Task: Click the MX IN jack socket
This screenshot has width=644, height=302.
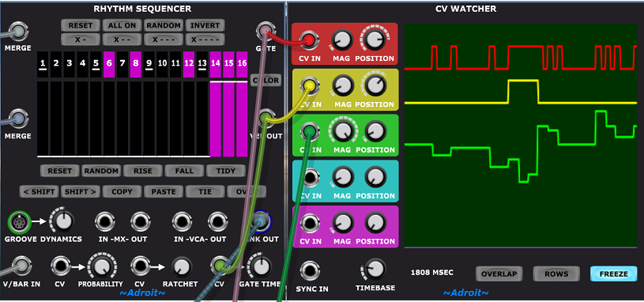Action: tap(105, 222)
